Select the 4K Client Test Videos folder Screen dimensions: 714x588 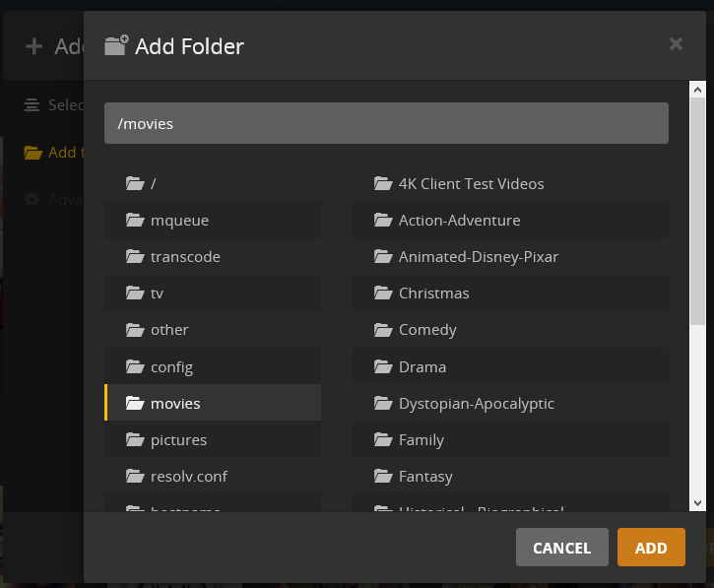click(x=510, y=183)
